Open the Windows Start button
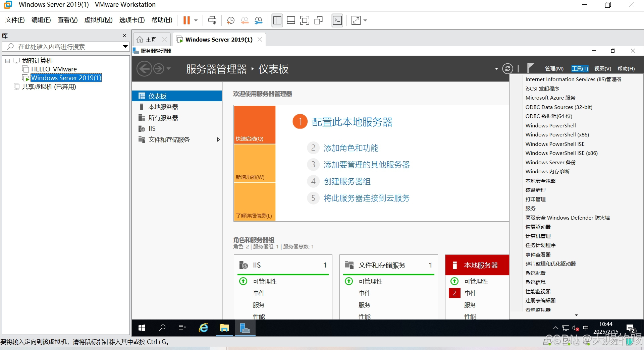The width and height of the screenshot is (644, 350). tap(142, 328)
